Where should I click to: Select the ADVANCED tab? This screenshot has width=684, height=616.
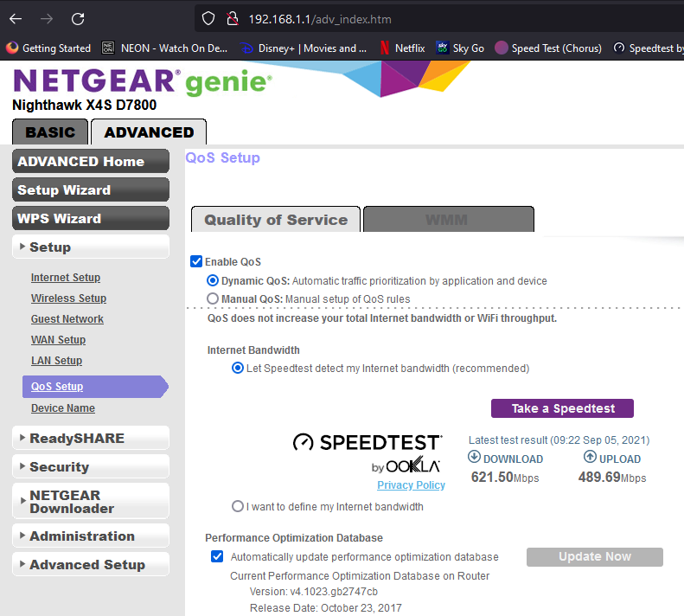click(x=149, y=132)
